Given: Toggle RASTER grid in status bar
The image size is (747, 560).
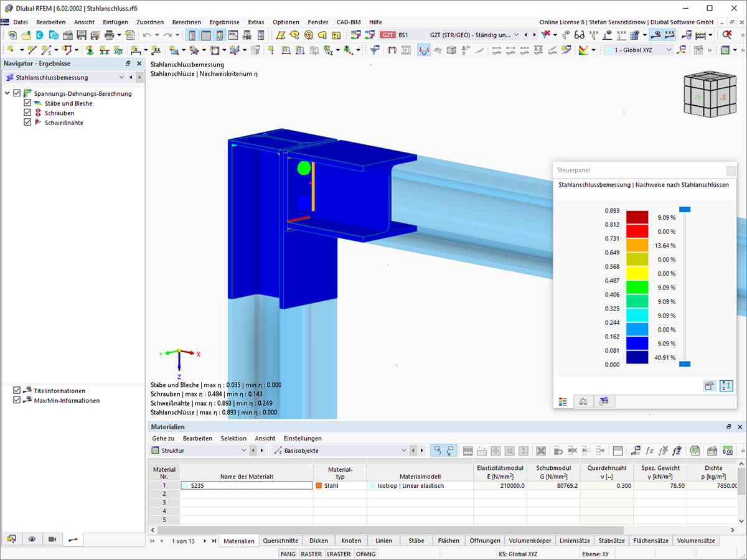Looking at the screenshot, I should (311, 554).
